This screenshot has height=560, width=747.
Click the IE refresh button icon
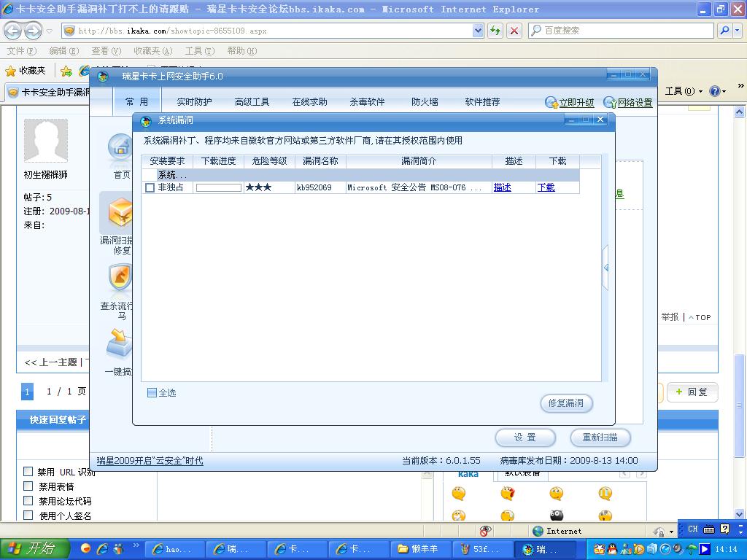[x=495, y=31]
